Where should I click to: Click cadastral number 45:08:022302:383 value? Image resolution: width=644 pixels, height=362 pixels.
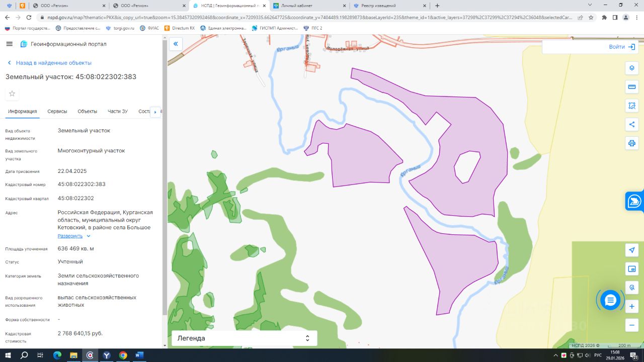click(82, 184)
